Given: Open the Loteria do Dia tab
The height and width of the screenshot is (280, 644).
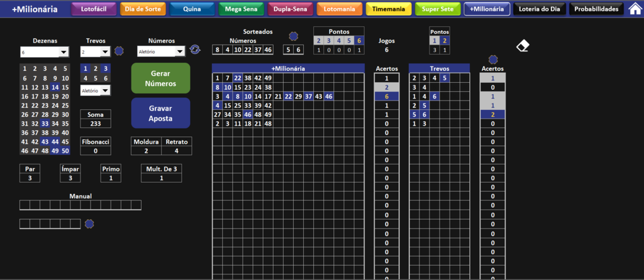Looking at the screenshot, I should [540, 9].
